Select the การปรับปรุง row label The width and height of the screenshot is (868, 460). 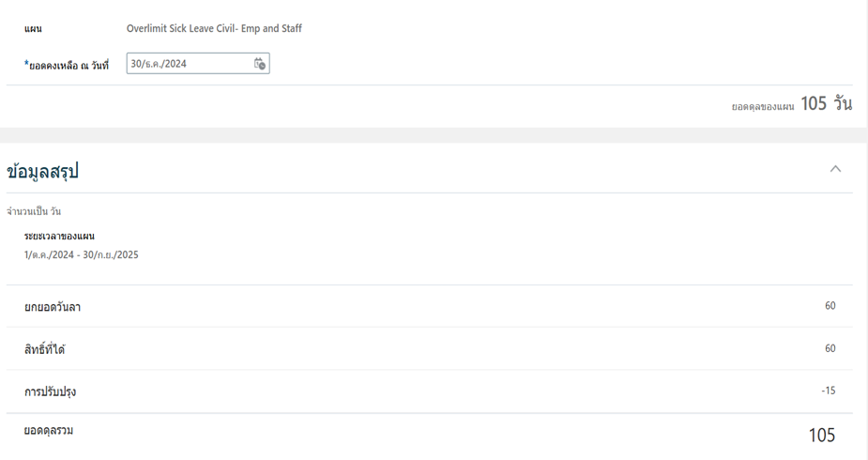[x=50, y=391]
